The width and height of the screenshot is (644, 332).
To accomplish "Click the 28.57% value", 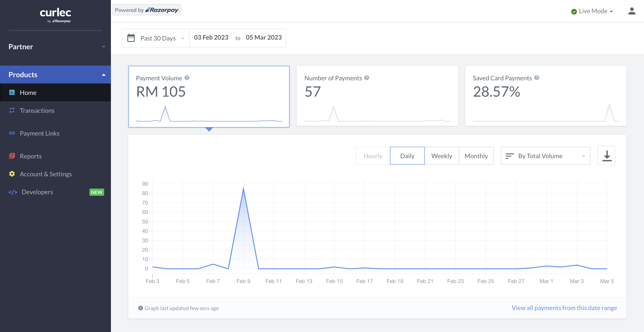I will coord(496,92).
